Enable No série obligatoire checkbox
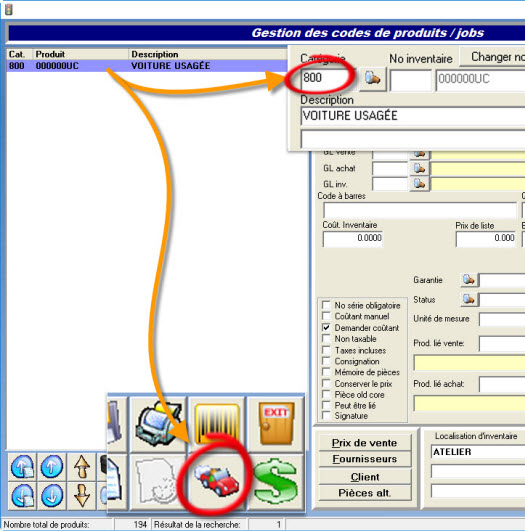 pyautogui.click(x=326, y=305)
